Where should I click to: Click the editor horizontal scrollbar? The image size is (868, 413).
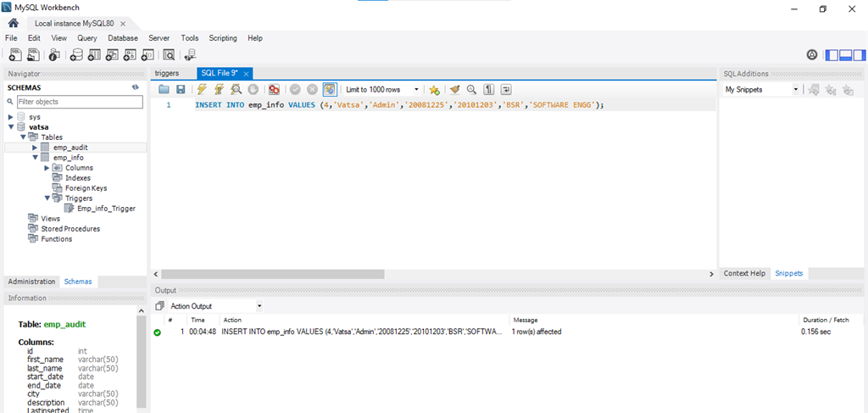point(273,274)
